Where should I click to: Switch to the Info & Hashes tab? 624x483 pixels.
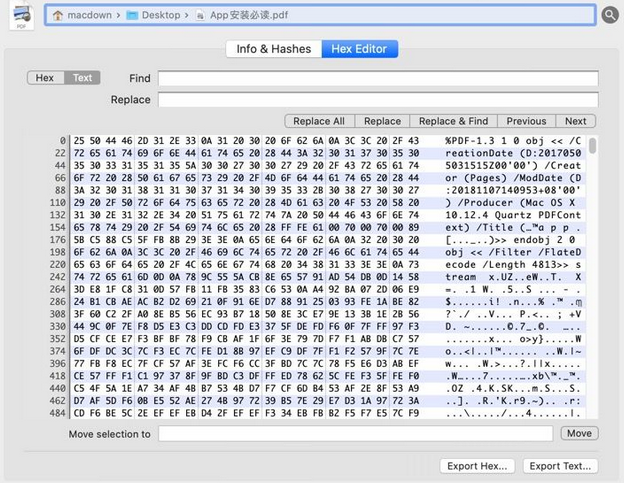[x=274, y=49]
